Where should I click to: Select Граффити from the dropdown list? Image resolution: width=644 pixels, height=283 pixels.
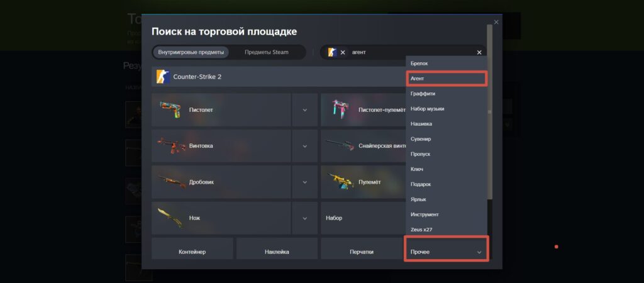click(447, 94)
